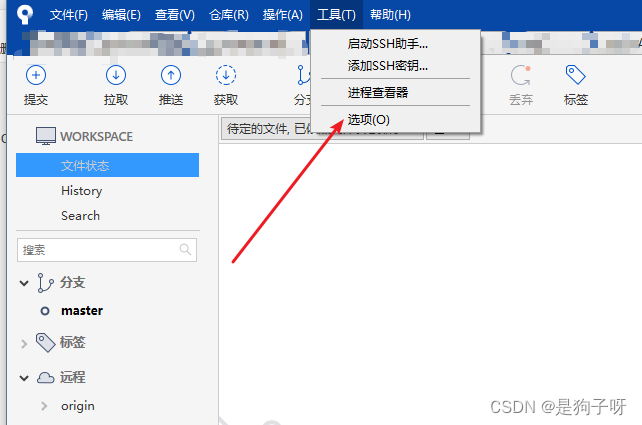Select History in the sidebar
This screenshot has height=425, width=642.
click(x=81, y=191)
